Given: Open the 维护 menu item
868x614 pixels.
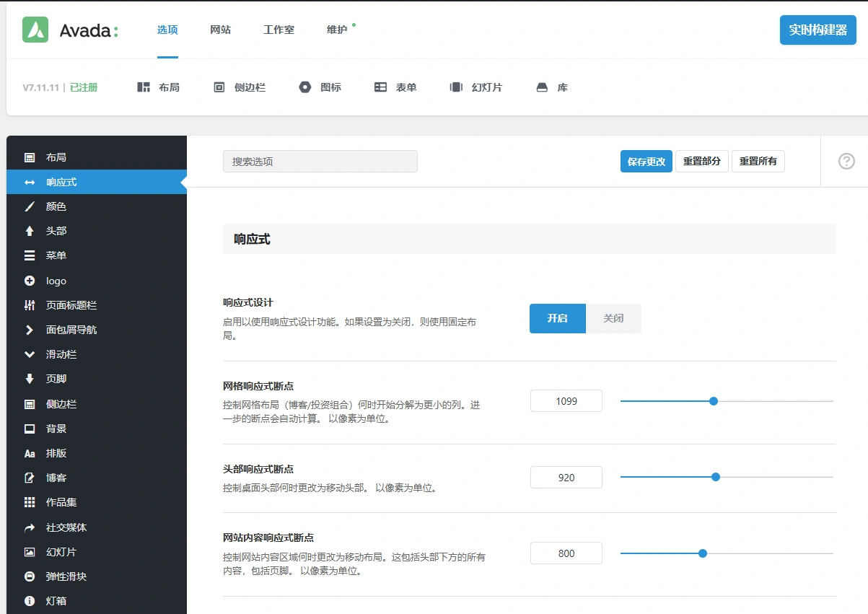Looking at the screenshot, I should tap(338, 30).
